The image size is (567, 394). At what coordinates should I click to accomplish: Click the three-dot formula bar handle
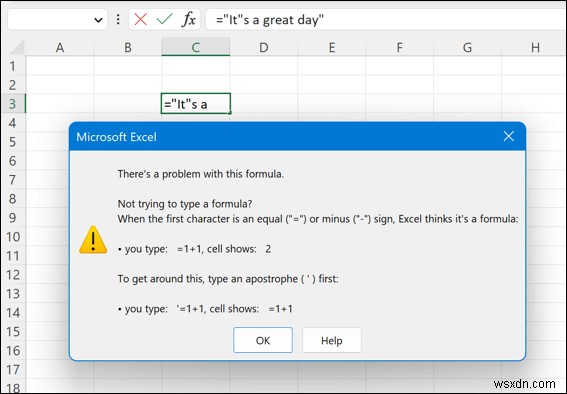118,19
